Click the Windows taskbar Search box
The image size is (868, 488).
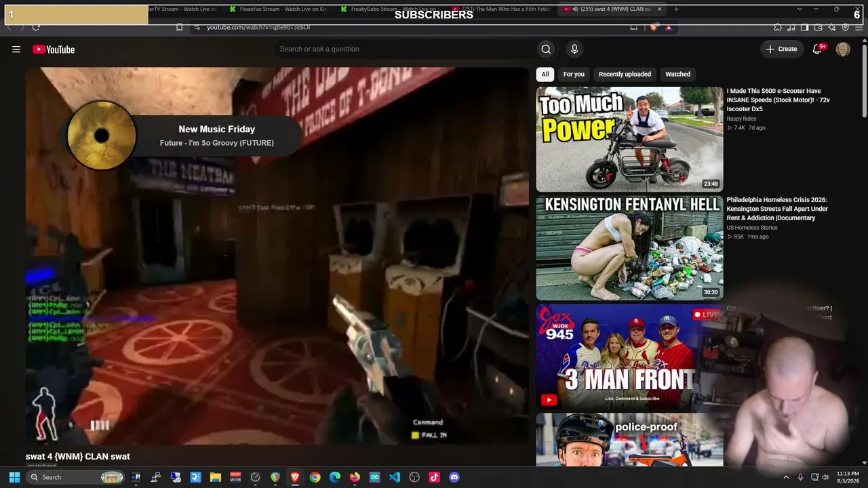pyautogui.click(x=76, y=477)
